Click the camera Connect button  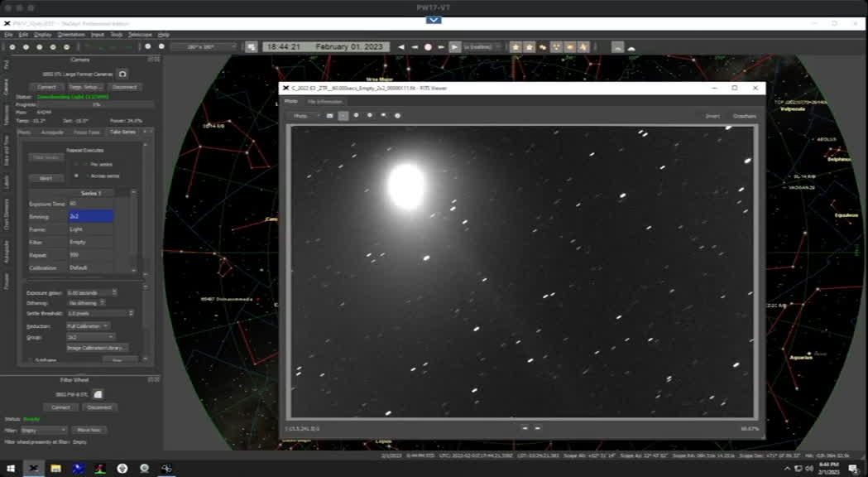(x=46, y=87)
